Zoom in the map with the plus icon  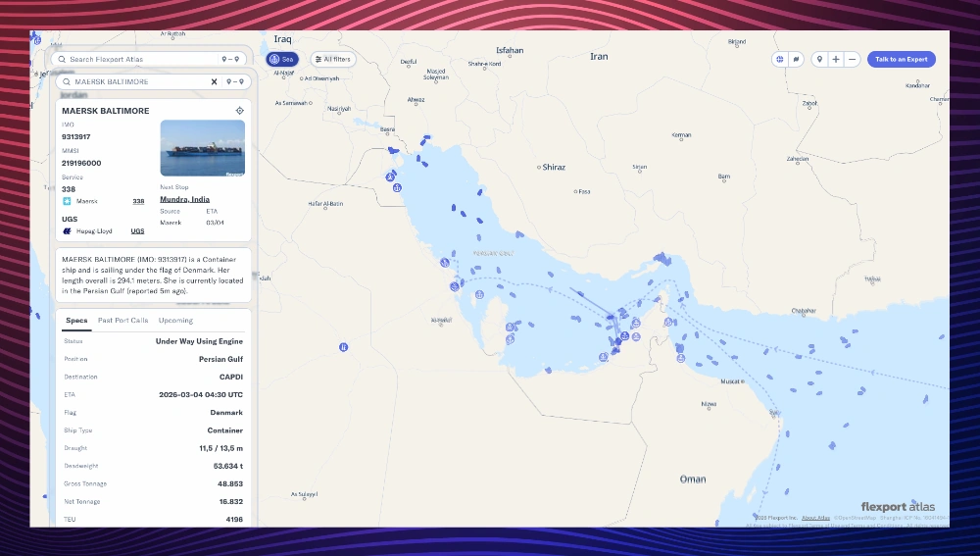[x=836, y=60]
